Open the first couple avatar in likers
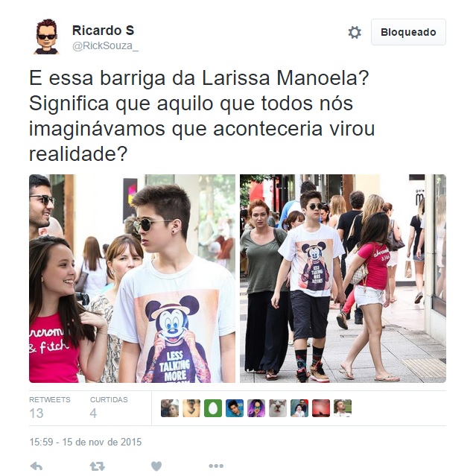Image resolution: width=476 pixels, height=476 pixels. pyautogui.click(x=170, y=408)
